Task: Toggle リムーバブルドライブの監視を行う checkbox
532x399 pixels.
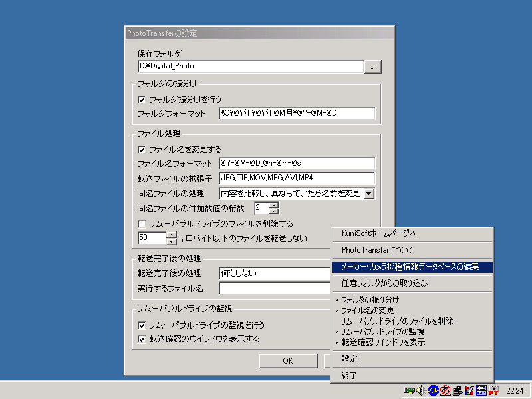Action: (142, 325)
